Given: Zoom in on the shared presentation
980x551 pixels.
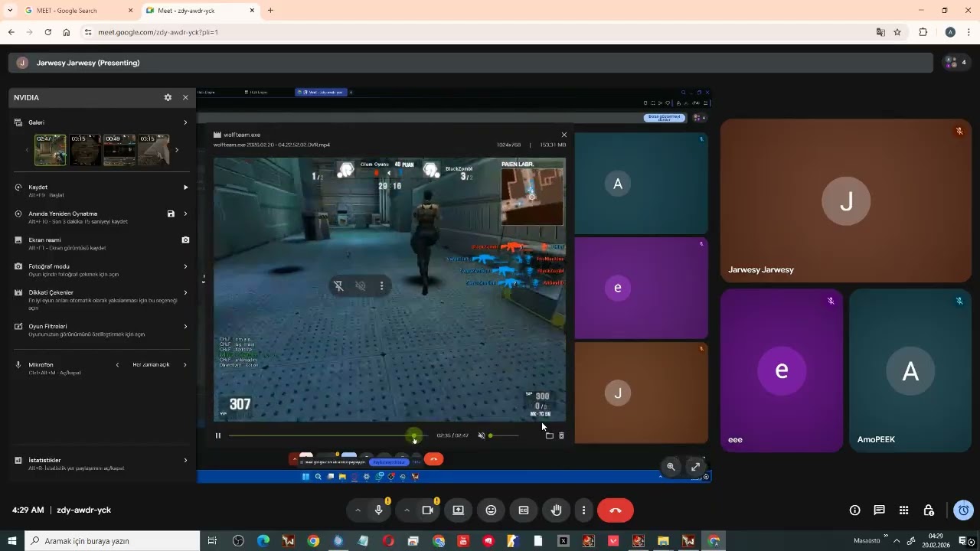Looking at the screenshot, I should tap(671, 467).
